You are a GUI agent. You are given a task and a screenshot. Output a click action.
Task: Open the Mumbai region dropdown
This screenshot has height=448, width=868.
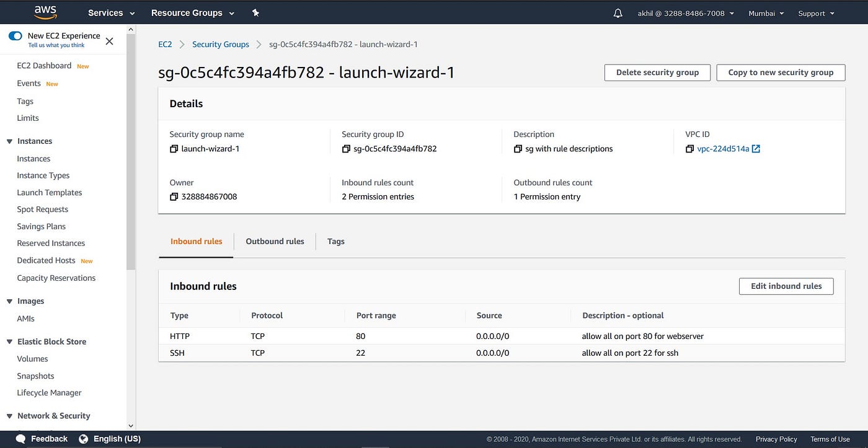tap(766, 13)
